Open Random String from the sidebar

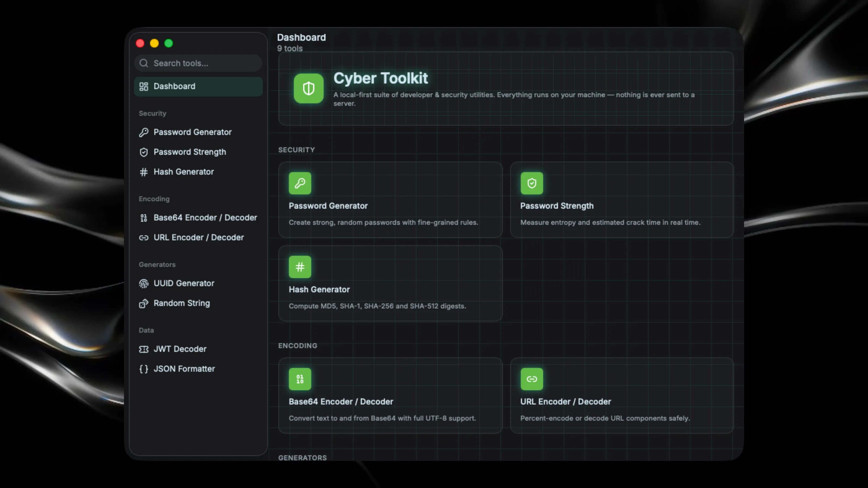click(198, 303)
